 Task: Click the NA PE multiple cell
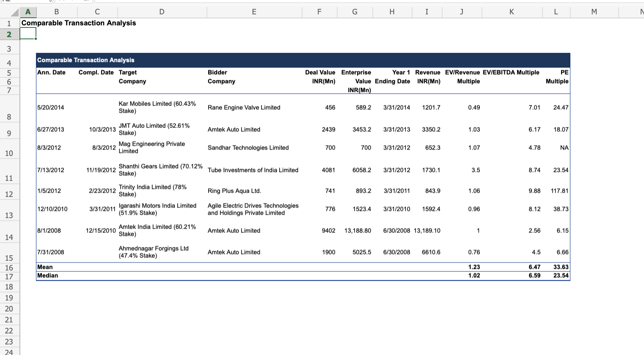(x=564, y=148)
